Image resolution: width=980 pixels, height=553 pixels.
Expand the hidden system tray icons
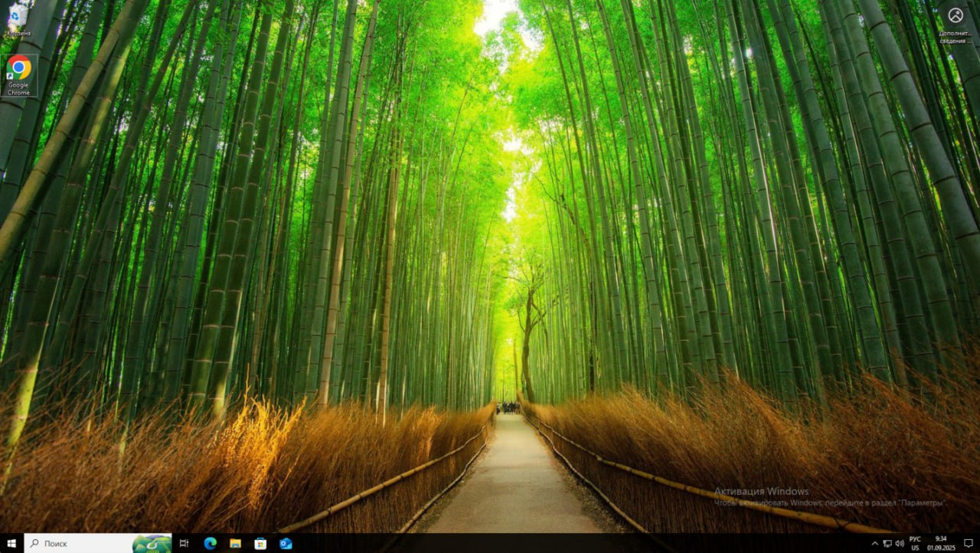(874, 543)
